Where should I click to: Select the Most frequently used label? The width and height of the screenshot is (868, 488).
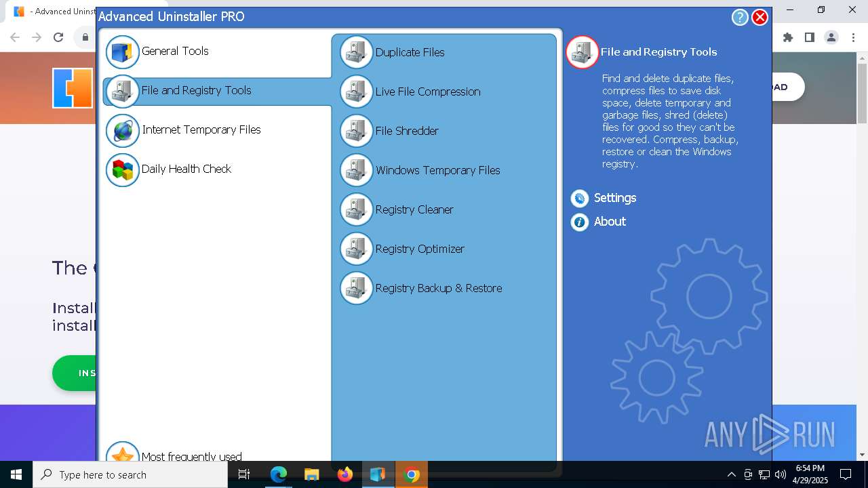(x=192, y=456)
